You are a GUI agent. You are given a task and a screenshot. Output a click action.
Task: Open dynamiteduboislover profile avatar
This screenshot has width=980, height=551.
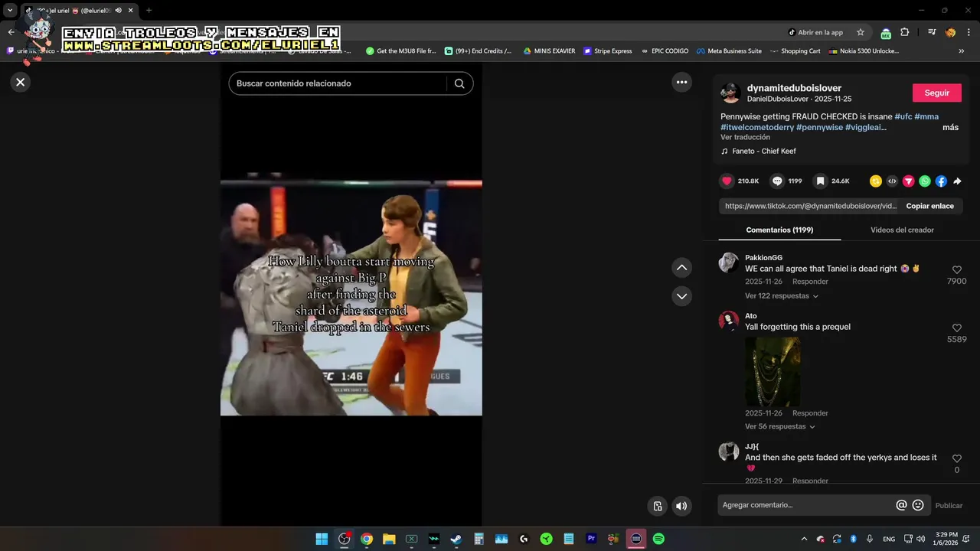click(730, 93)
